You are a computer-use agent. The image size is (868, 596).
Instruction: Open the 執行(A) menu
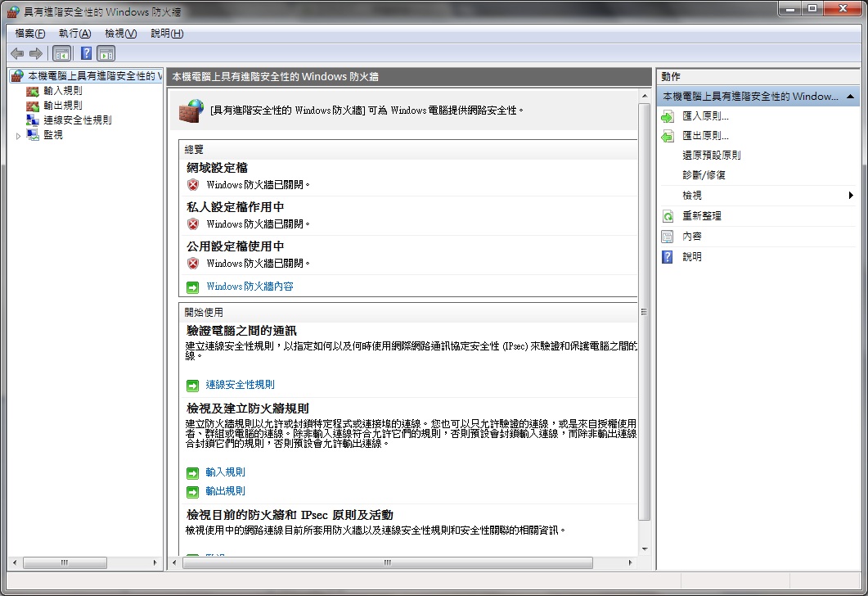(x=74, y=34)
